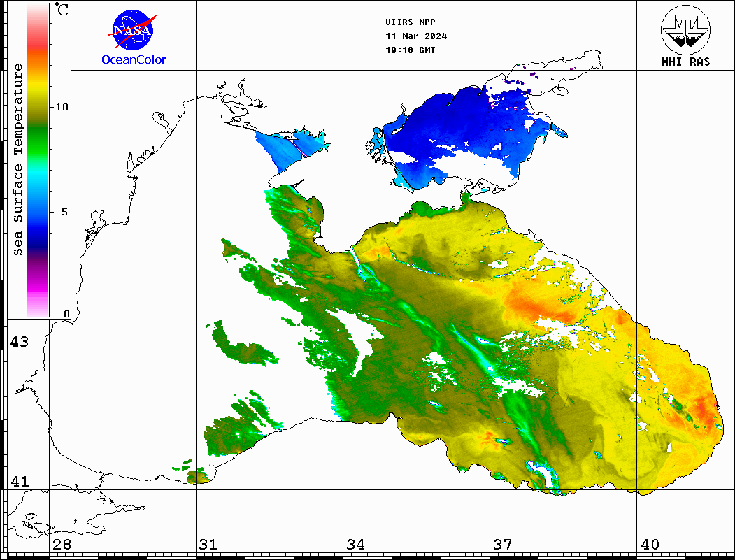Click longitude label 37
735x560 pixels.
point(503,544)
